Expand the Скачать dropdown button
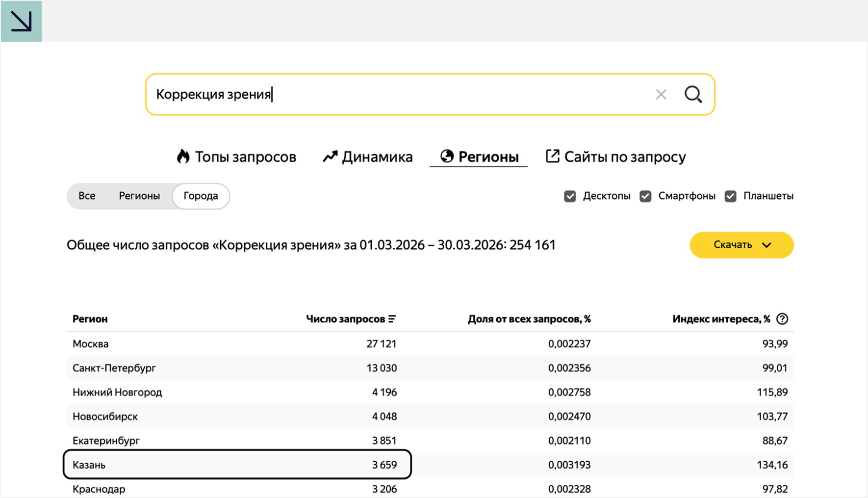 click(x=741, y=245)
